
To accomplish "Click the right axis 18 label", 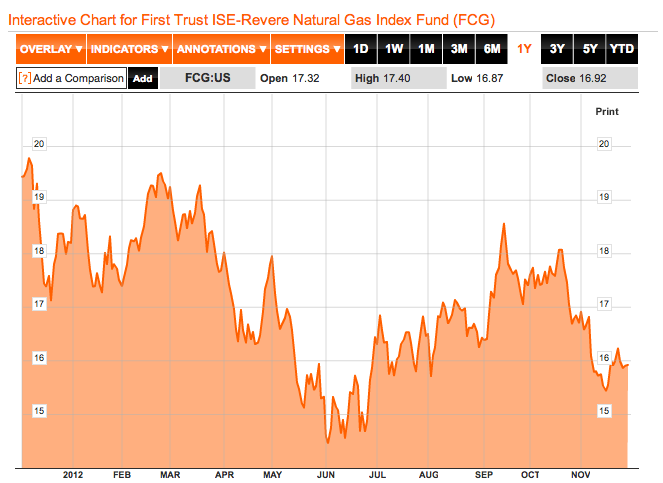I will [604, 251].
